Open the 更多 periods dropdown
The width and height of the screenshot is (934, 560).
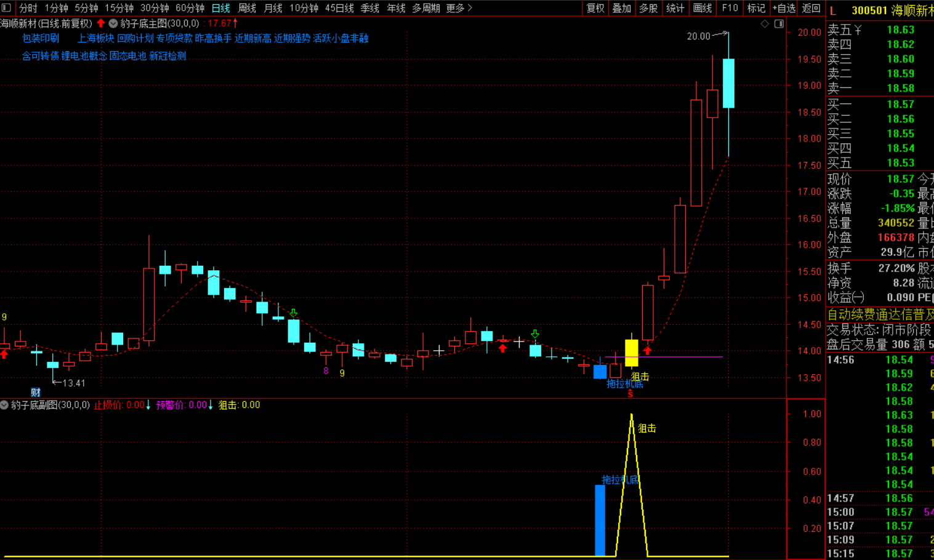pyautogui.click(x=459, y=8)
